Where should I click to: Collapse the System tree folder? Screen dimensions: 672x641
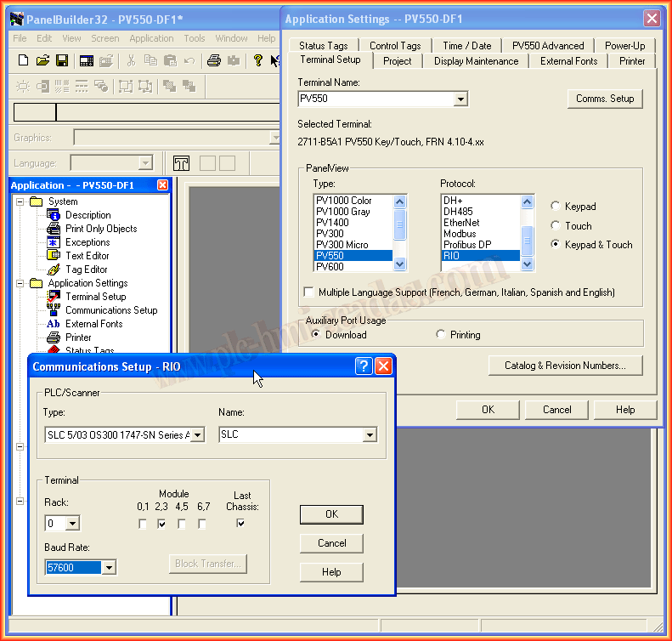20,201
